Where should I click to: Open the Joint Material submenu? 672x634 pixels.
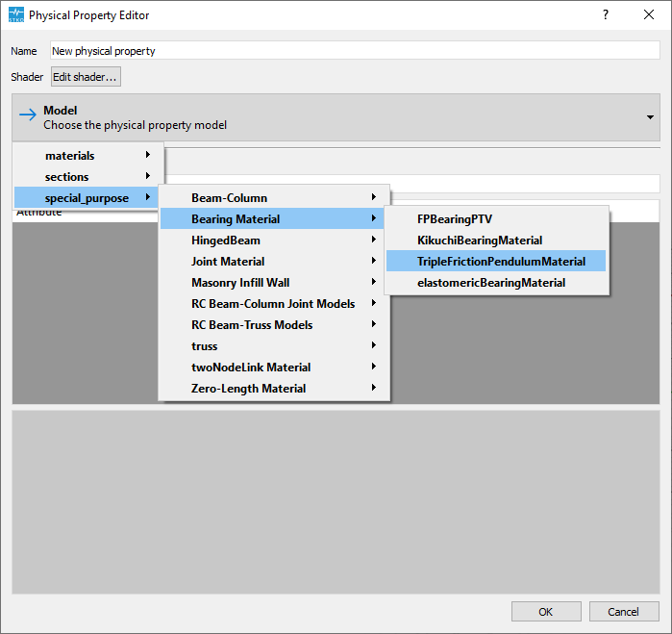pos(274,262)
